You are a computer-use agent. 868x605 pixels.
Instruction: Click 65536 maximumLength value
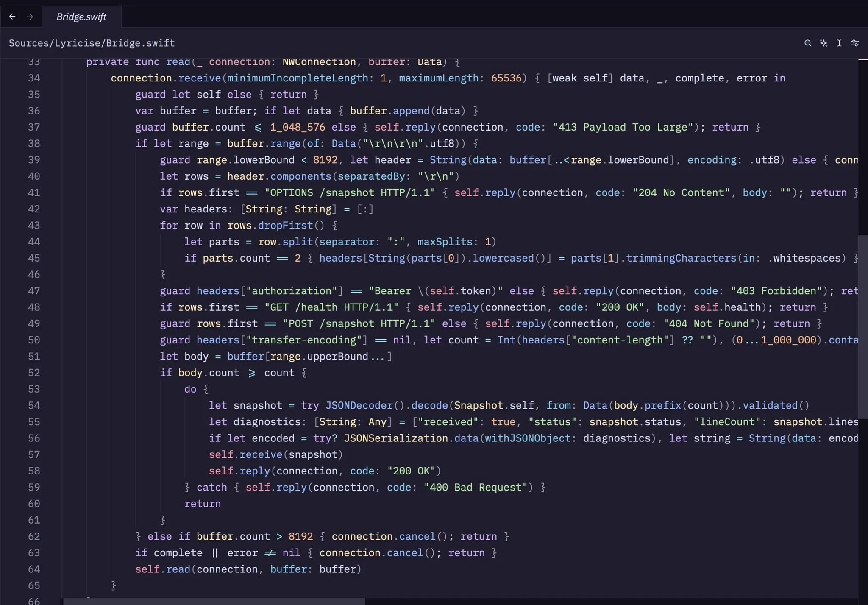[x=506, y=78]
